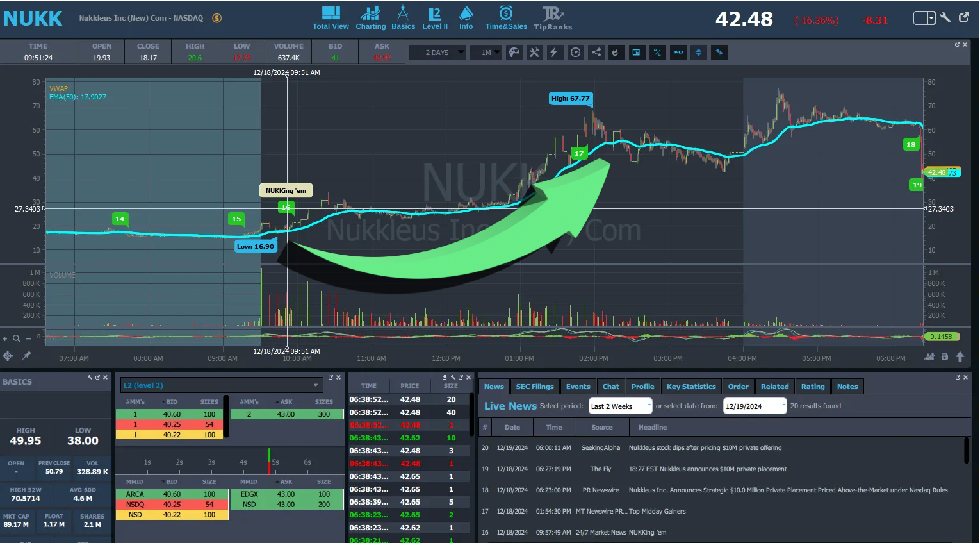980x543 pixels.
Task: Click the gold dollar coin icon beside NASDAQ
Action: 217,18
